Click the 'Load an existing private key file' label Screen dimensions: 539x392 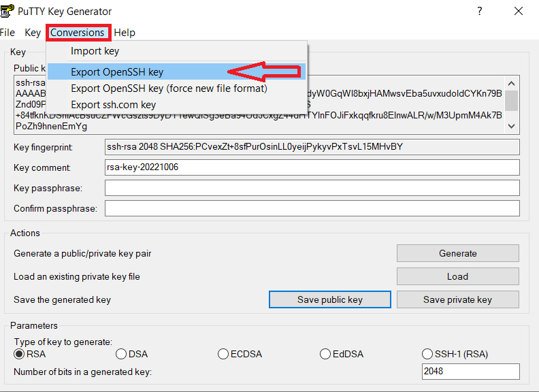[x=77, y=276]
